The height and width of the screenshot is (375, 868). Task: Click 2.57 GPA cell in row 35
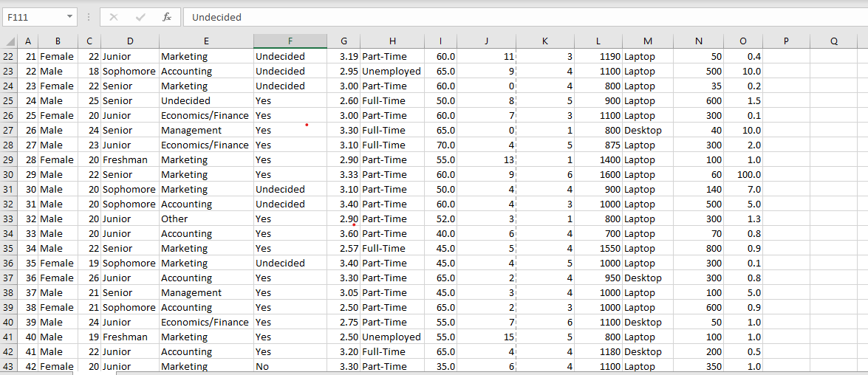(x=344, y=248)
